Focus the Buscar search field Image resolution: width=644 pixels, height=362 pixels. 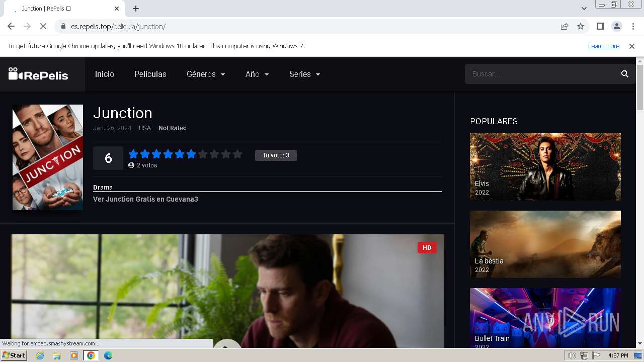[542, 74]
